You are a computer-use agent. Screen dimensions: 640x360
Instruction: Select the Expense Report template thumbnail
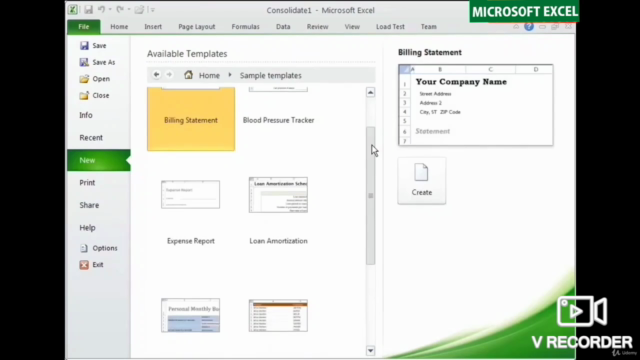click(191, 194)
